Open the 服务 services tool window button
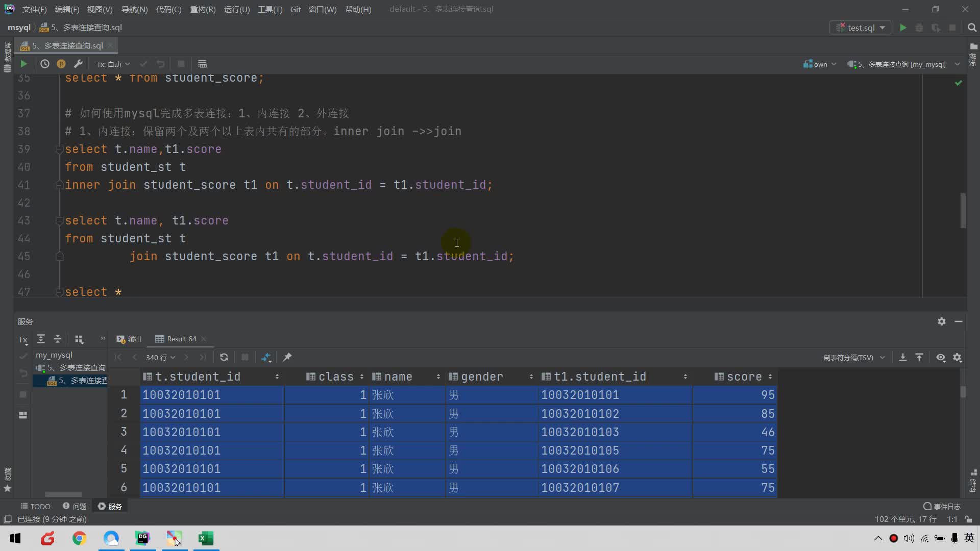 tap(110, 506)
